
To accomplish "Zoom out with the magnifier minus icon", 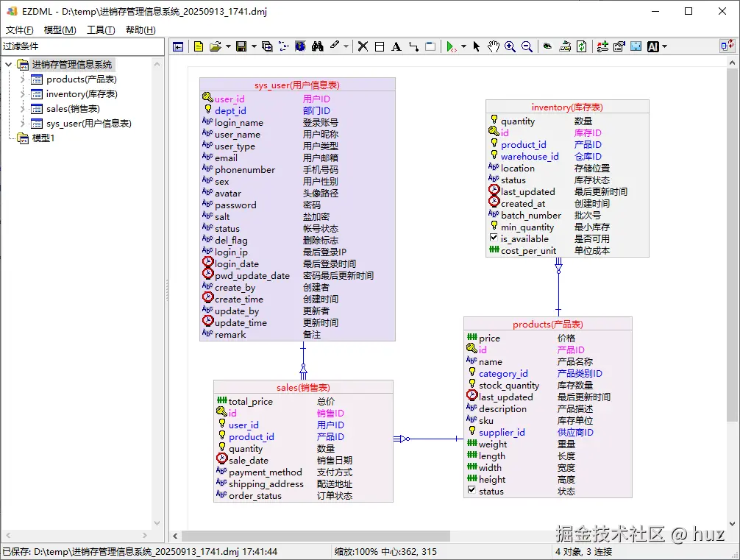I will tap(527, 46).
